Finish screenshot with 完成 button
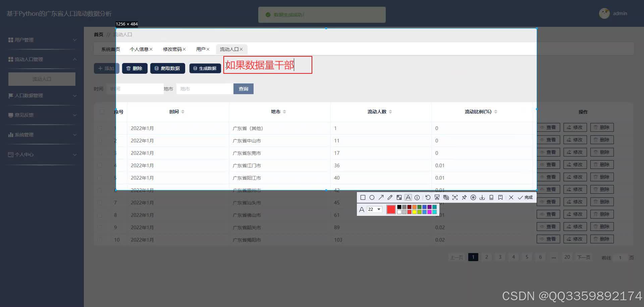Screen dimensions: 644x307 525,197
